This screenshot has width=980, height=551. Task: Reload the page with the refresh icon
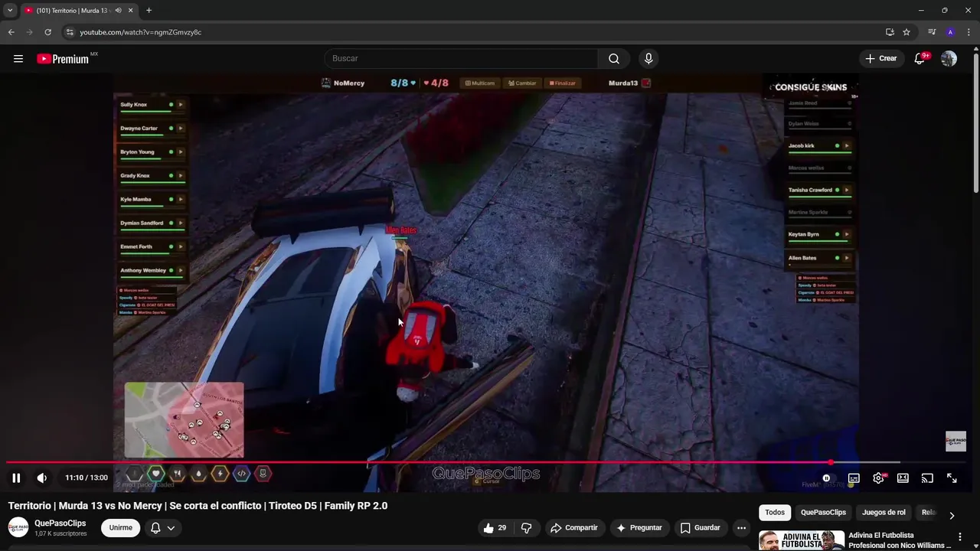tap(47, 32)
